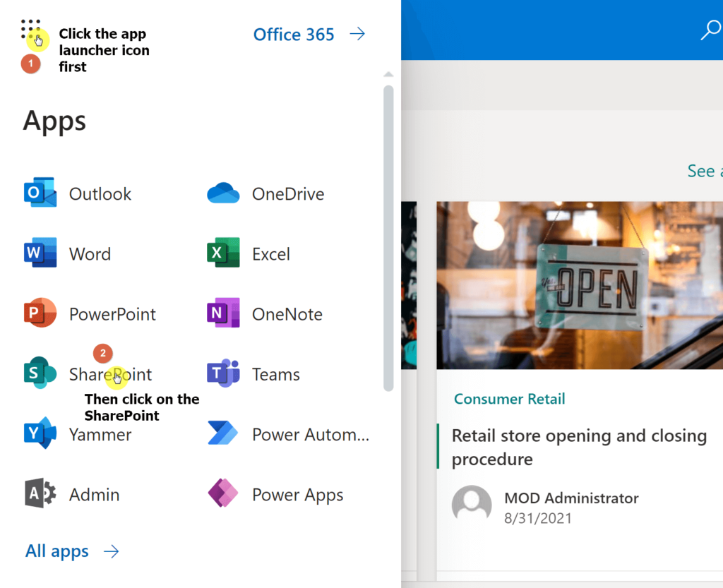Open the Outlook app icon
The width and height of the screenshot is (723, 588).
[x=40, y=192]
